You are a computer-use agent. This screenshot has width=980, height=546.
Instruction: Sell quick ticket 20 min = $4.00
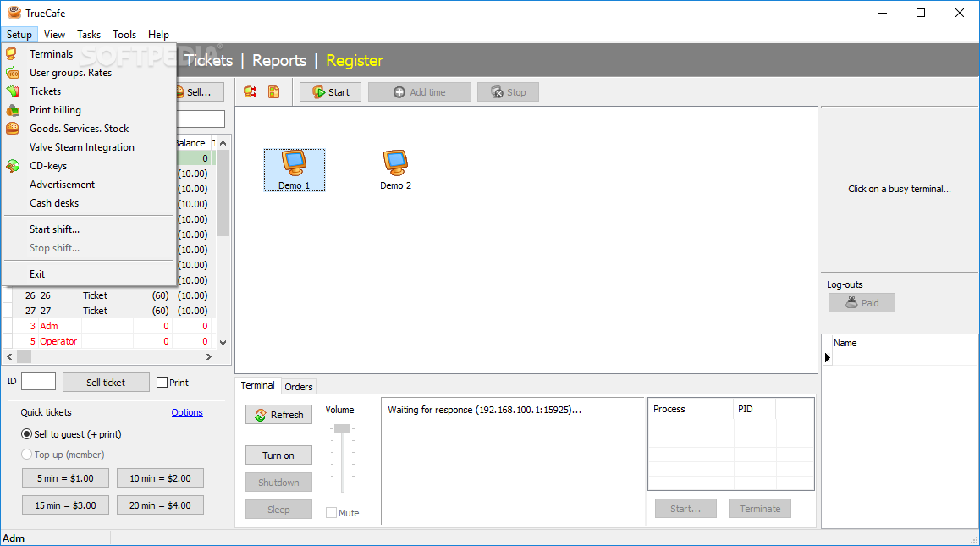pos(160,505)
